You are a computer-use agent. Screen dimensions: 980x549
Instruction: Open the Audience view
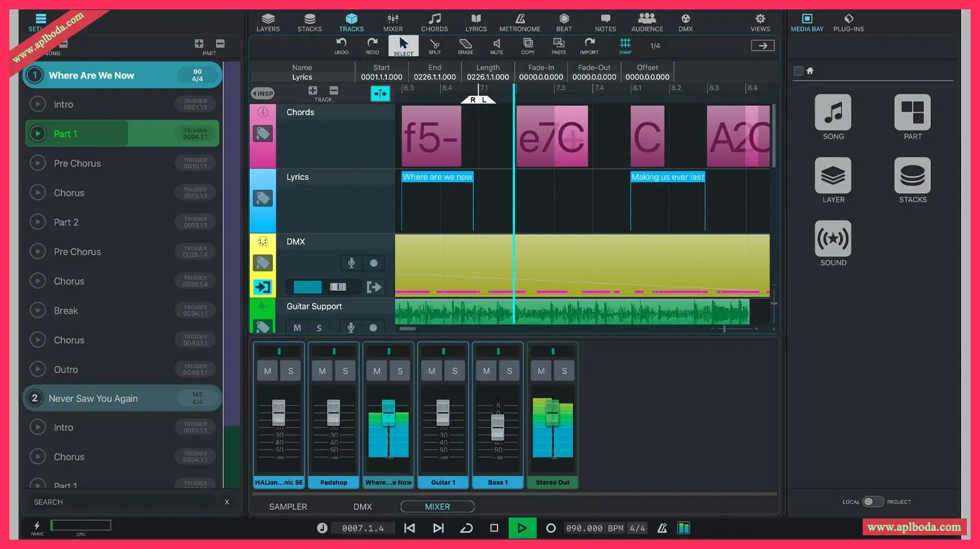point(647,22)
